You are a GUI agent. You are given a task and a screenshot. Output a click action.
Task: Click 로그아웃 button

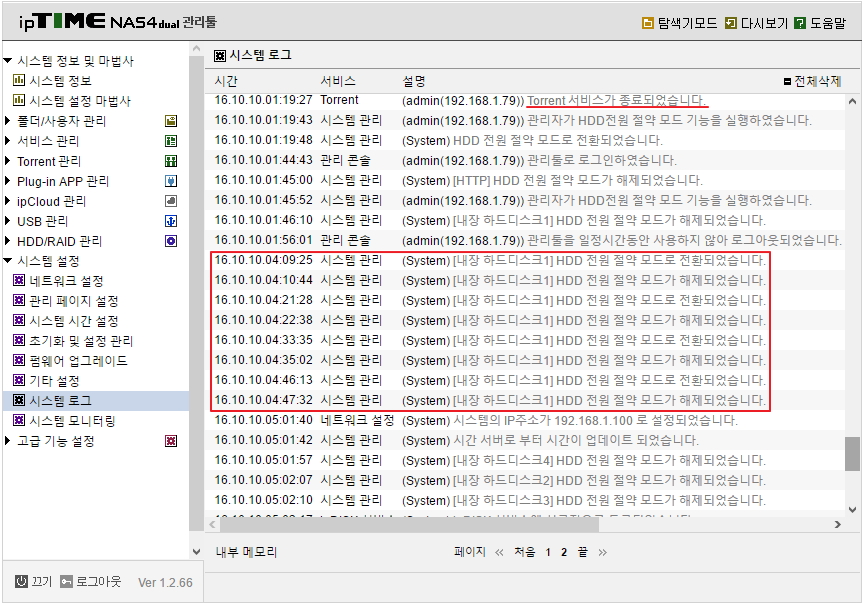point(99,582)
